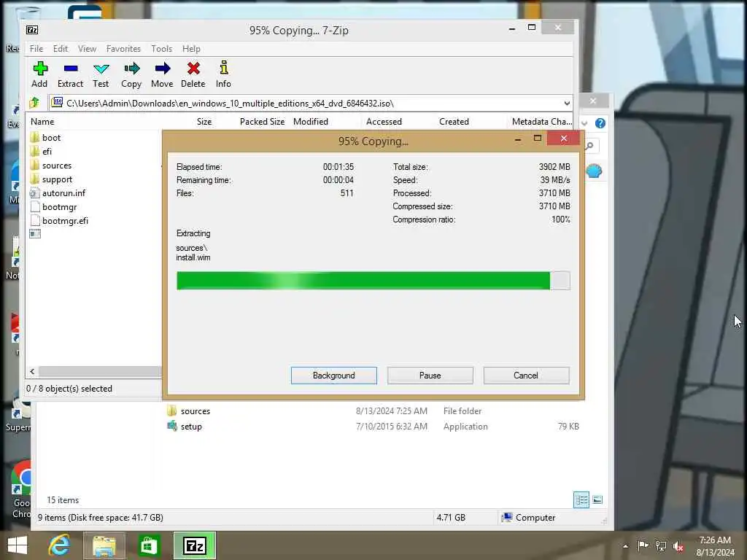Show hidden tray icons arrow

(625, 546)
